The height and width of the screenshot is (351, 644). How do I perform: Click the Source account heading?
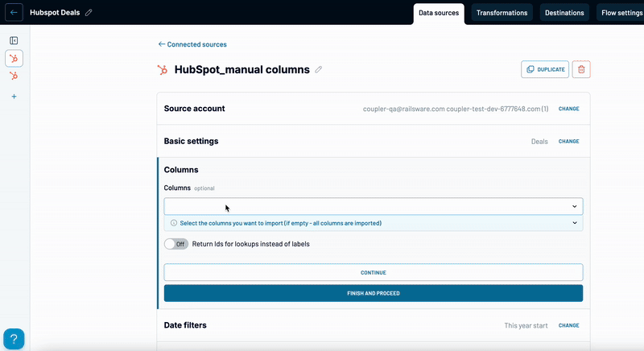(194, 109)
